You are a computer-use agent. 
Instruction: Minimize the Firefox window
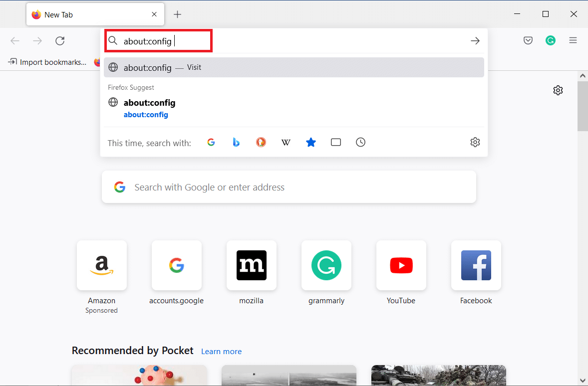point(517,14)
